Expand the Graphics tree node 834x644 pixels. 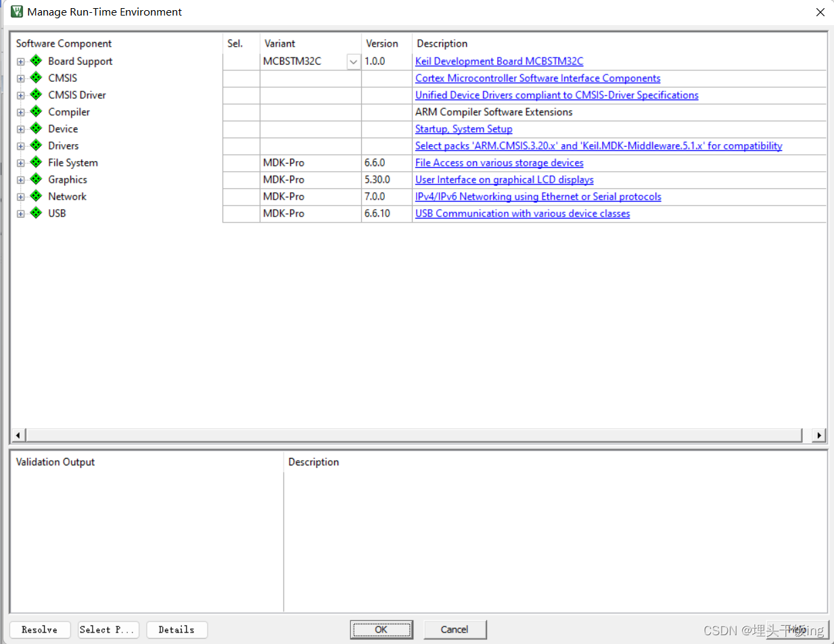21,180
